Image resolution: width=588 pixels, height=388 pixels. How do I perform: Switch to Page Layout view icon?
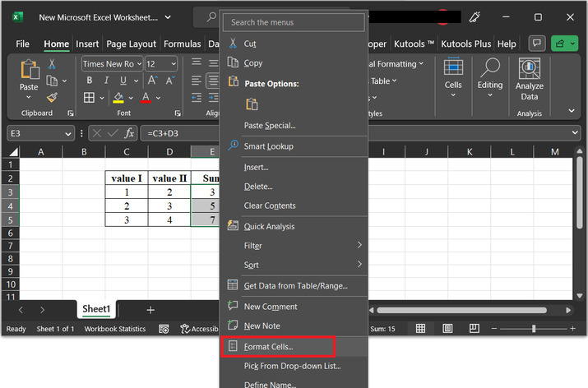[x=447, y=329]
